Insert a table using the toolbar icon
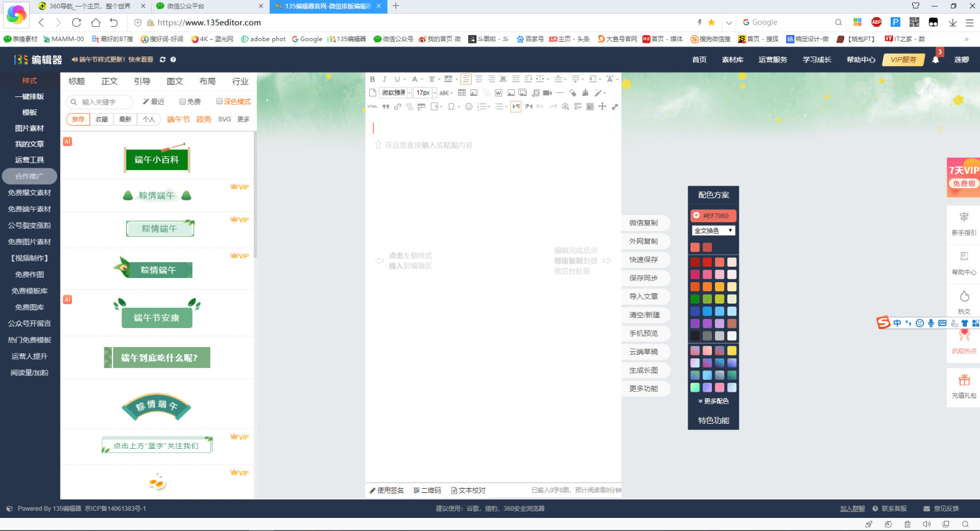 462,93
